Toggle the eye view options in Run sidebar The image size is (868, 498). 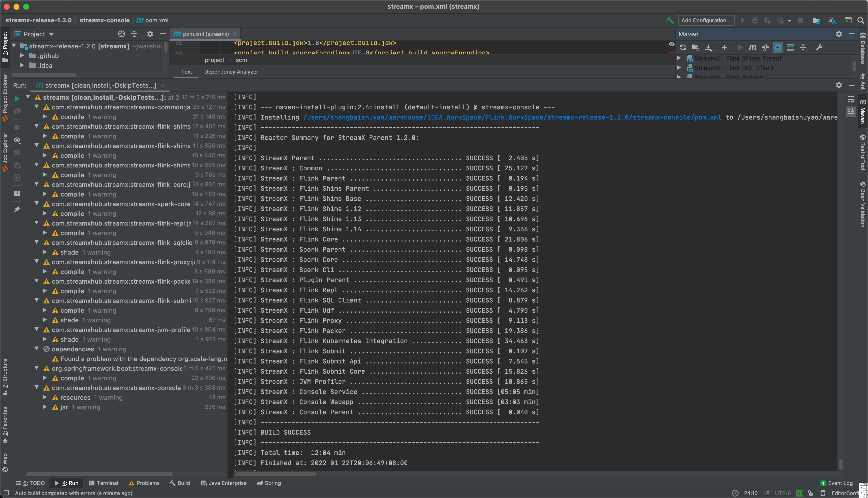coord(17,140)
